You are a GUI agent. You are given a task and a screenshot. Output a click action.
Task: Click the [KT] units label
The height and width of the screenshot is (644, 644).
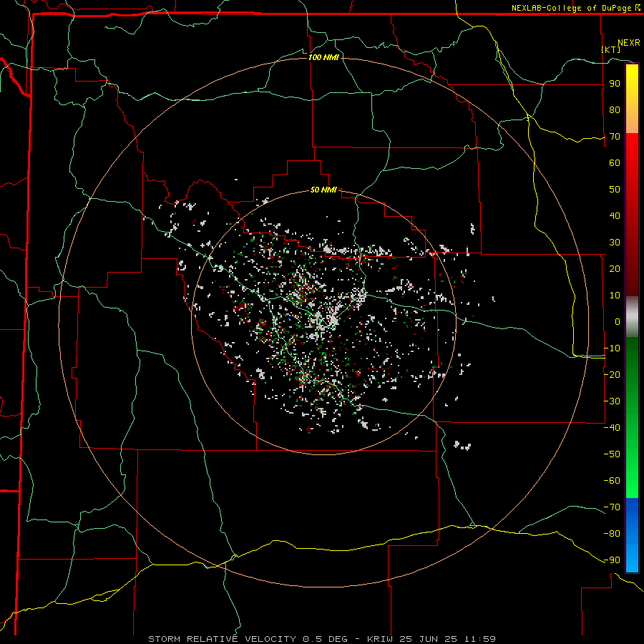click(x=611, y=49)
